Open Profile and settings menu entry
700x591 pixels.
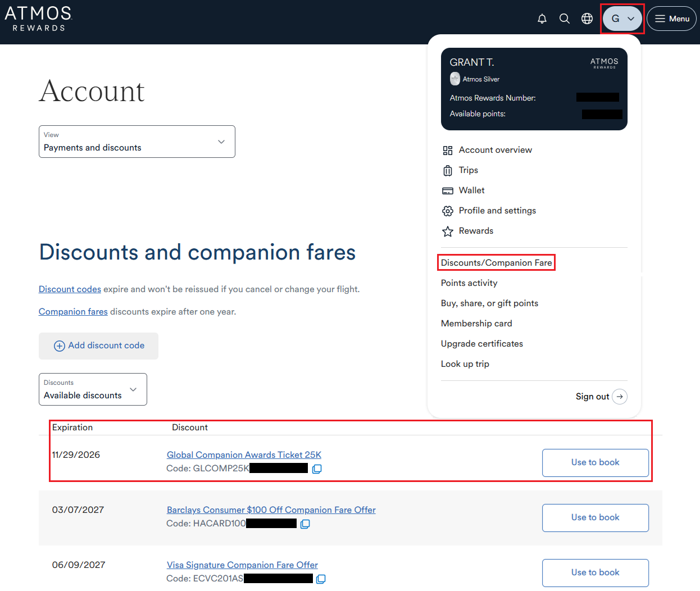coord(497,211)
